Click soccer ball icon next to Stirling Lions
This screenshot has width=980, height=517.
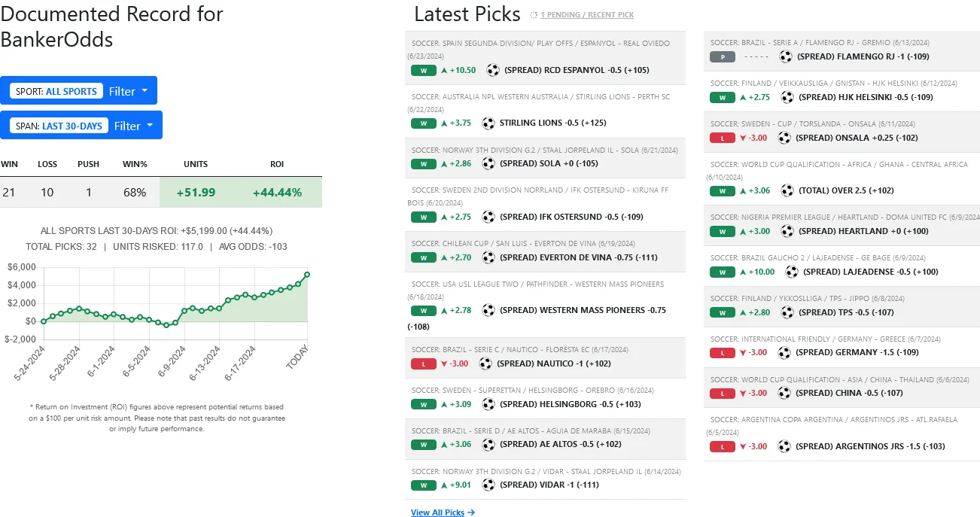pos(488,123)
